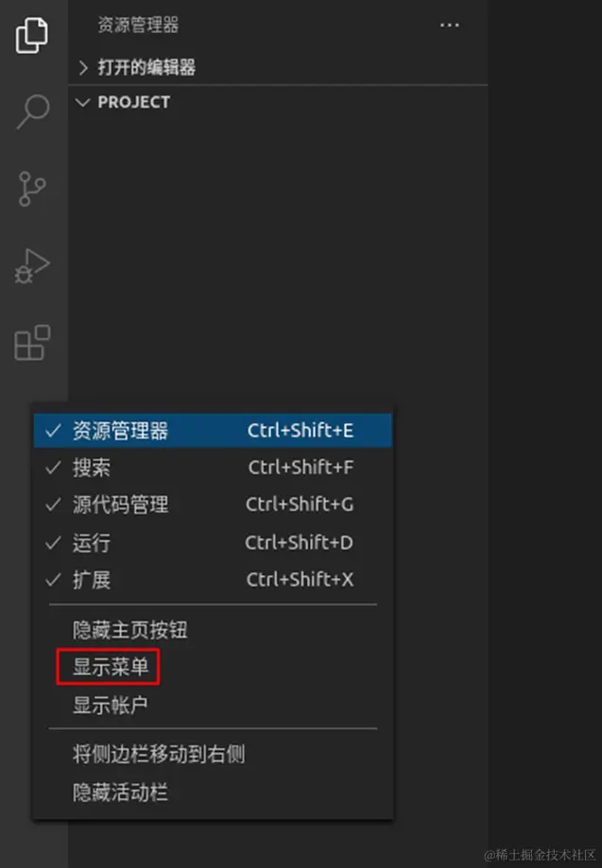Toggle the 扩展 checkmark entry
This screenshot has height=868, width=602.
coord(213,580)
